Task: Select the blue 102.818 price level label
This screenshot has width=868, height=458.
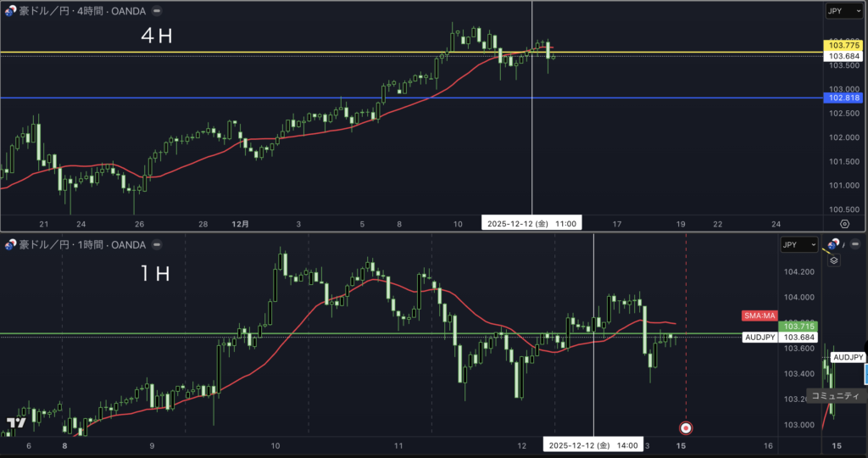Action: click(x=845, y=98)
